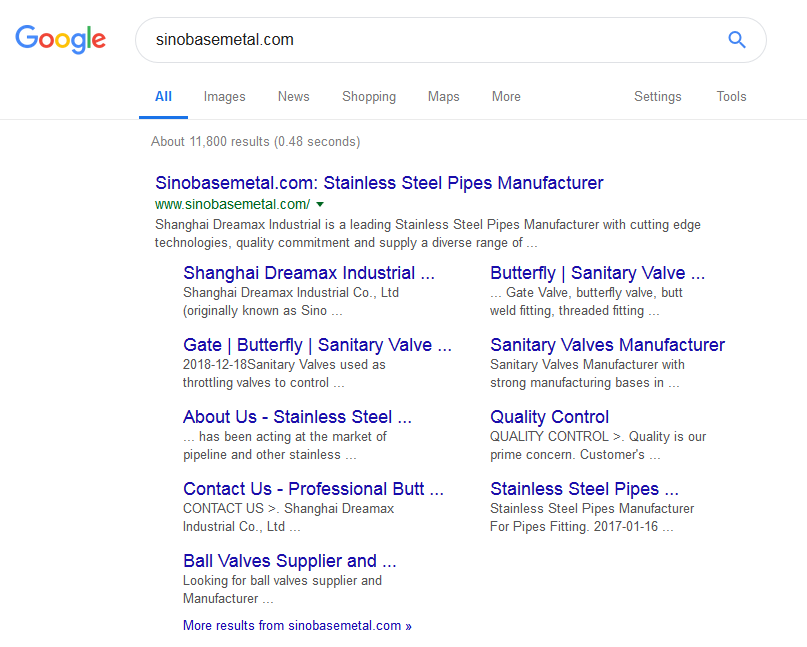
Task: Click the 'Sanitary Valves Manufacturer with strong' snippet
Action: (587, 373)
